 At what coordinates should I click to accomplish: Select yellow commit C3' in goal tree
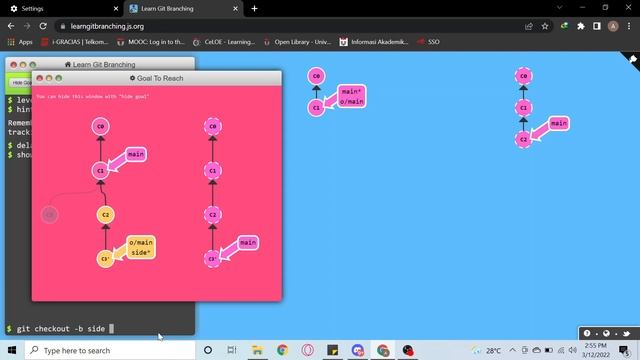[105, 259]
